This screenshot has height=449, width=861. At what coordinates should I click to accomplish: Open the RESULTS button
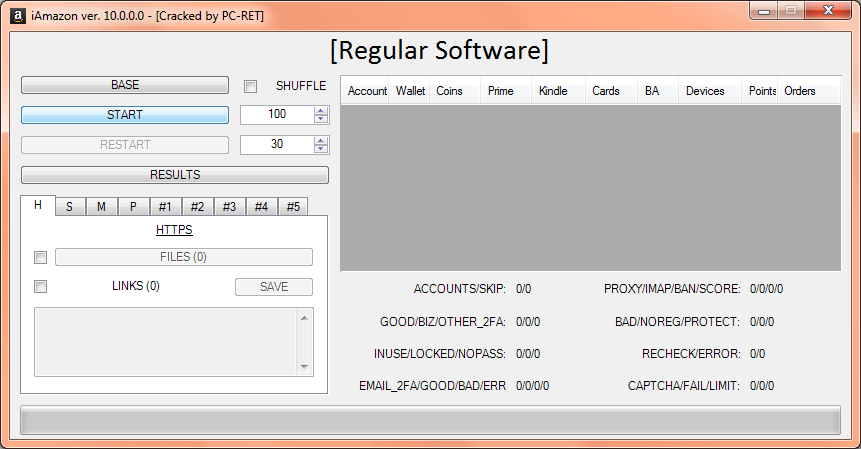(x=175, y=175)
